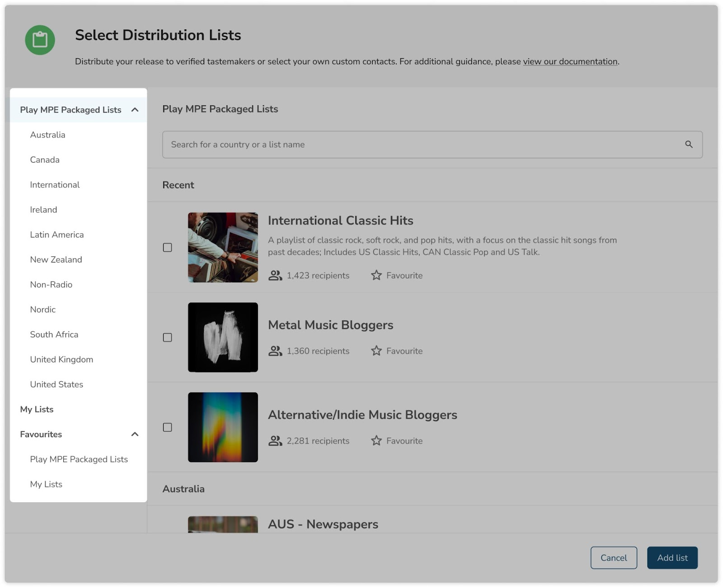Open the Non-Radio list category
The height and width of the screenshot is (588, 723).
click(51, 285)
